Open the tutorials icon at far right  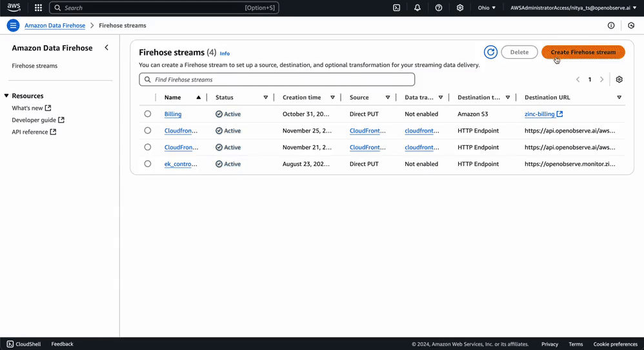[x=631, y=25]
